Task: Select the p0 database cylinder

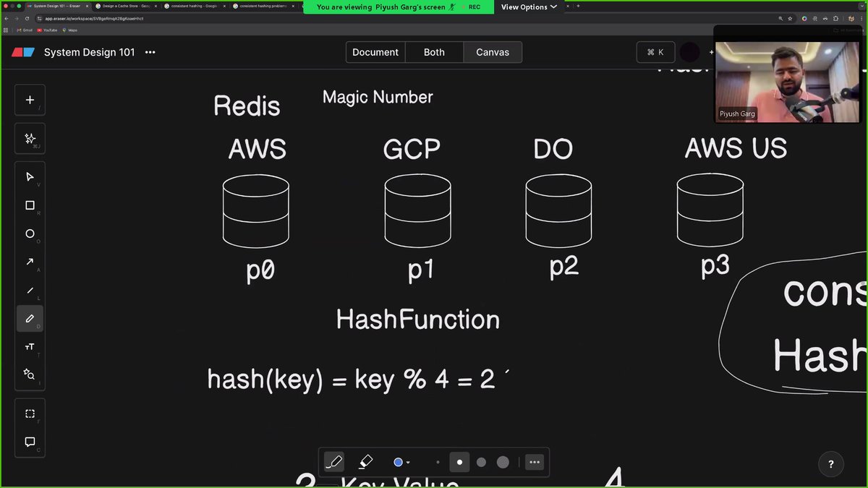Action: (x=256, y=211)
